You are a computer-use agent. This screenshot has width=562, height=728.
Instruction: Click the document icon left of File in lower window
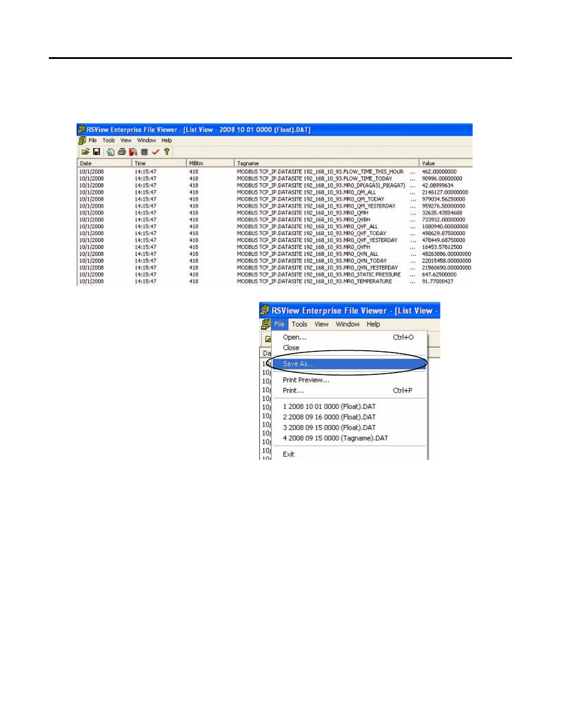coord(266,324)
